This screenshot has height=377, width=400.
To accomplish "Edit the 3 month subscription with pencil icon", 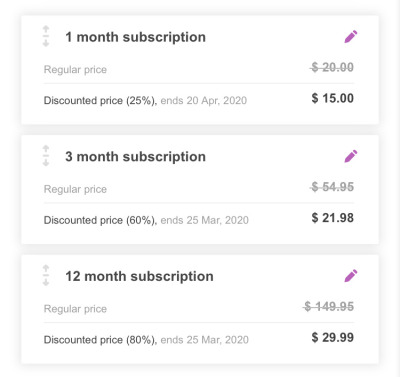I will pyautogui.click(x=351, y=156).
